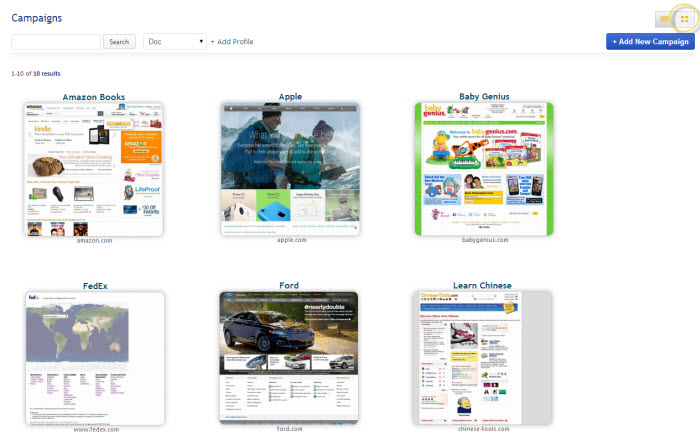700x448 pixels.
Task: Select the Amazon Books website thumbnail
Action: pyautogui.click(x=94, y=168)
